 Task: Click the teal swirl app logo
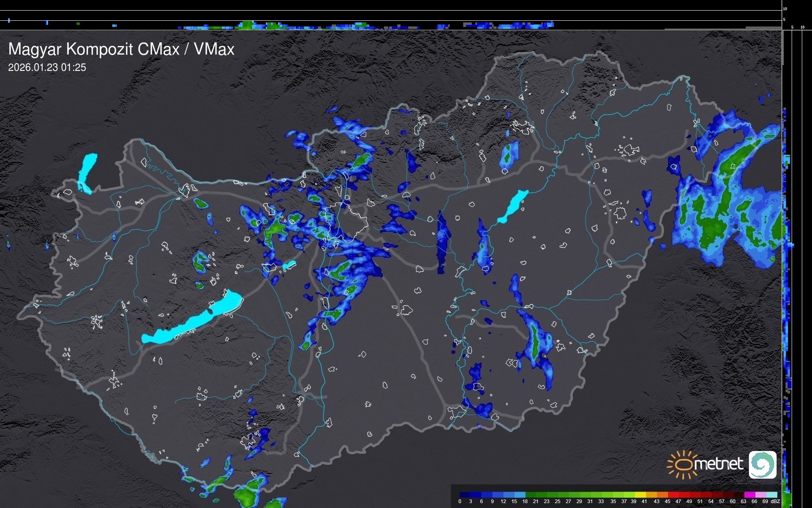pos(762,464)
